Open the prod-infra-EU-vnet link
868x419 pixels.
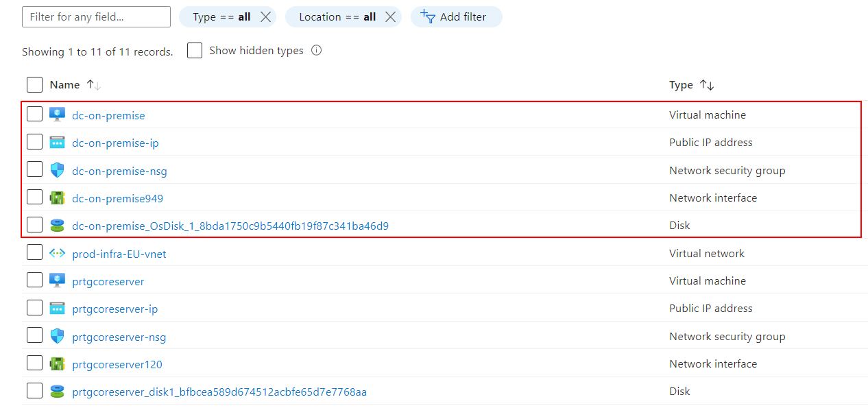coord(119,254)
